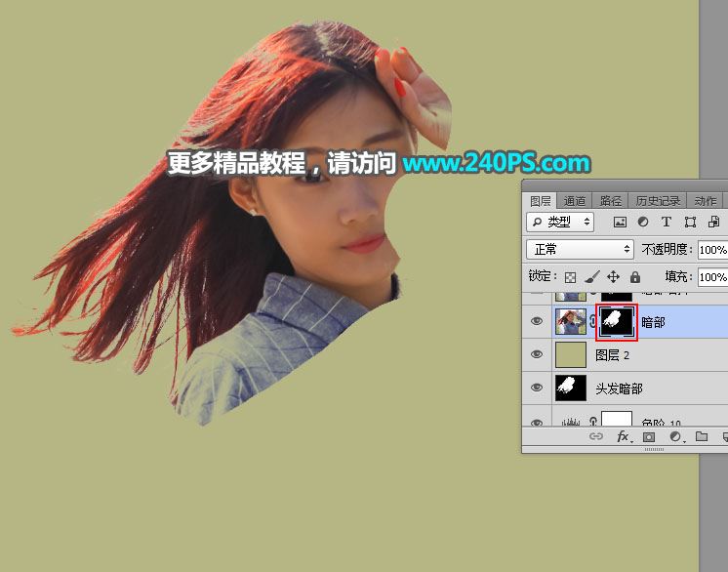Hide the 色阶 adjustment layer
Screen dimensions: 728x572
click(x=537, y=423)
